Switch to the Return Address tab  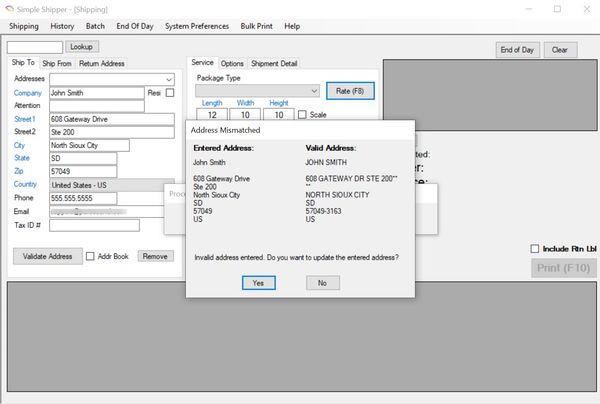102,64
